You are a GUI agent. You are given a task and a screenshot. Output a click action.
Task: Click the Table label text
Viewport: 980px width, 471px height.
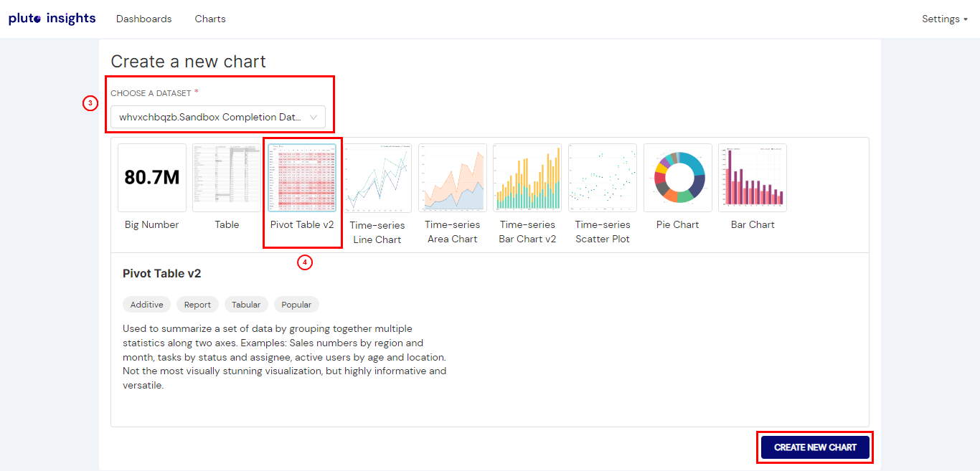click(227, 224)
